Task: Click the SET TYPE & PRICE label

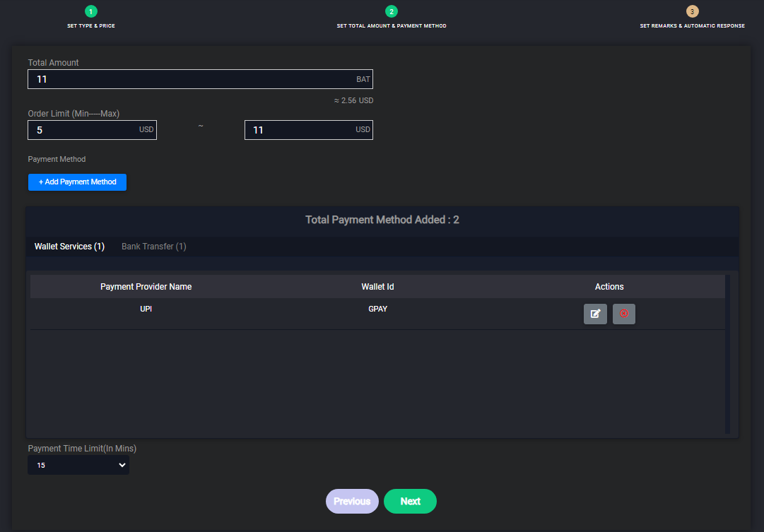Action: 90,25
